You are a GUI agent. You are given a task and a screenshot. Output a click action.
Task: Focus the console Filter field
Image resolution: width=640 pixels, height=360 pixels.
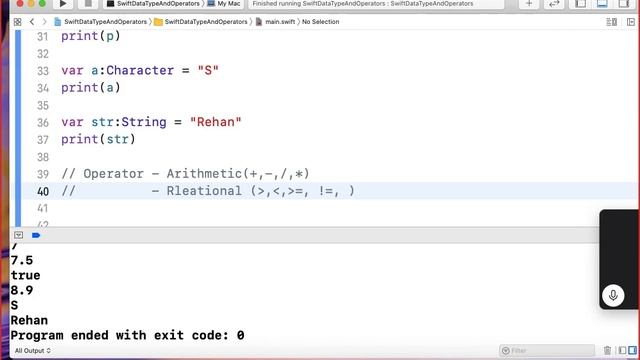[x=547, y=351]
